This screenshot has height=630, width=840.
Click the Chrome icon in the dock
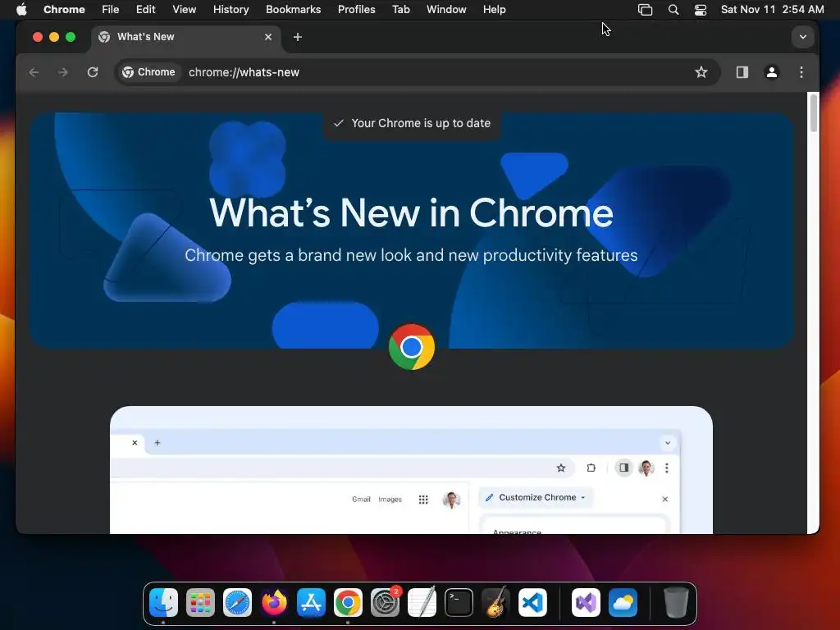(348, 603)
